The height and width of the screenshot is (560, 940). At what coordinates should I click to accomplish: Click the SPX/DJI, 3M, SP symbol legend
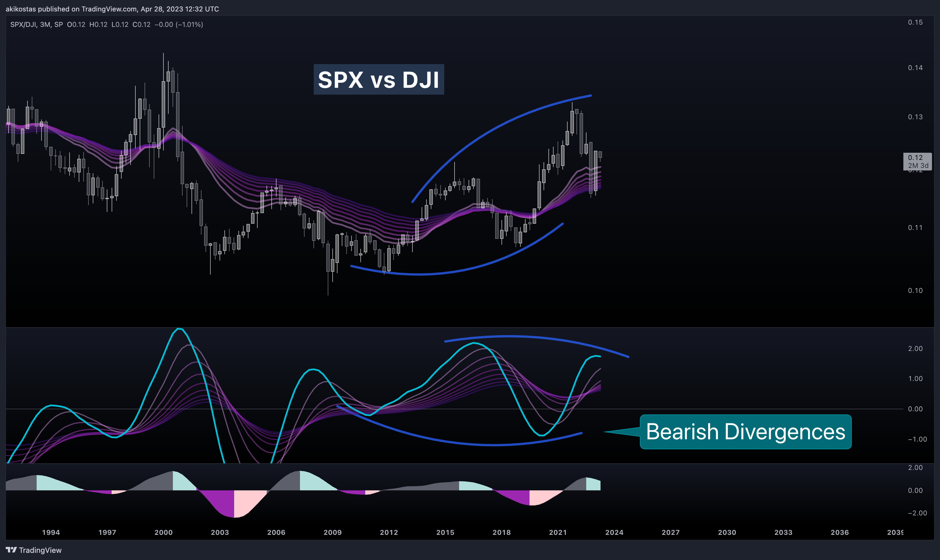[37, 25]
